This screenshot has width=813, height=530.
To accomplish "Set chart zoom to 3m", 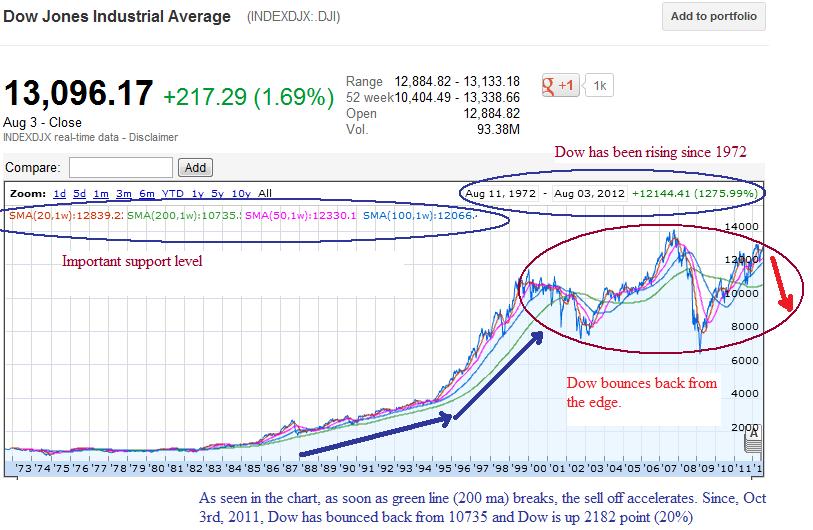I will (x=123, y=193).
